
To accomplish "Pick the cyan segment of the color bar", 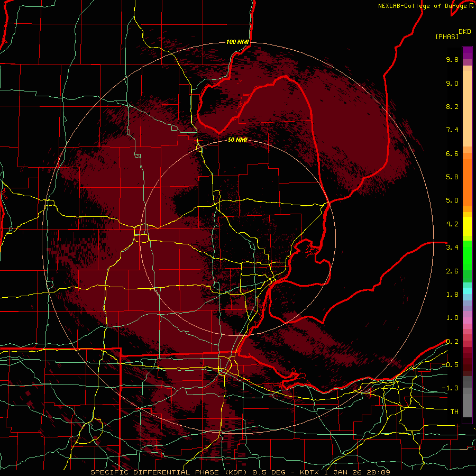I will 467,291.
